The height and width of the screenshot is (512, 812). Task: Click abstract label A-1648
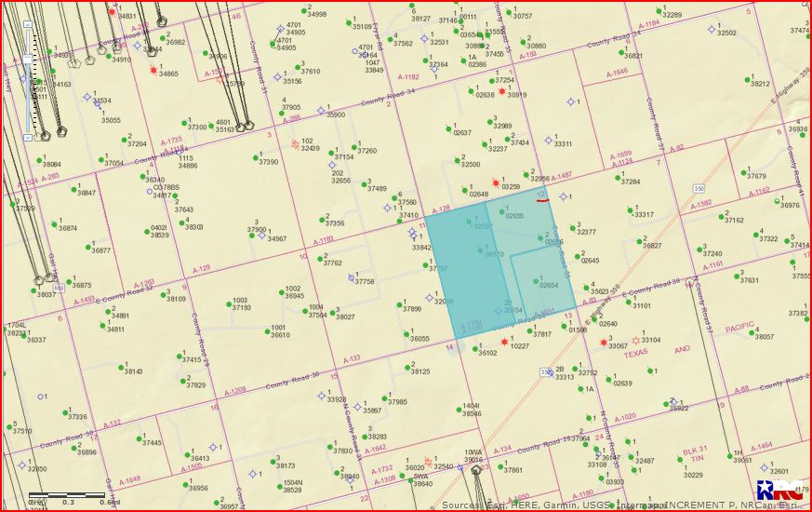click(129, 480)
